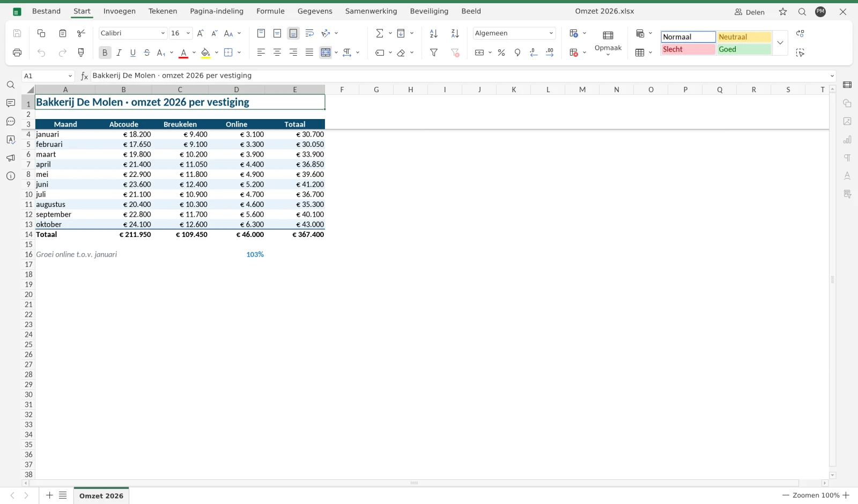This screenshot has width=858, height=504.
Task: Open the fill color bucket swatch
Action: pyautogui.click(x=205, y=53)
